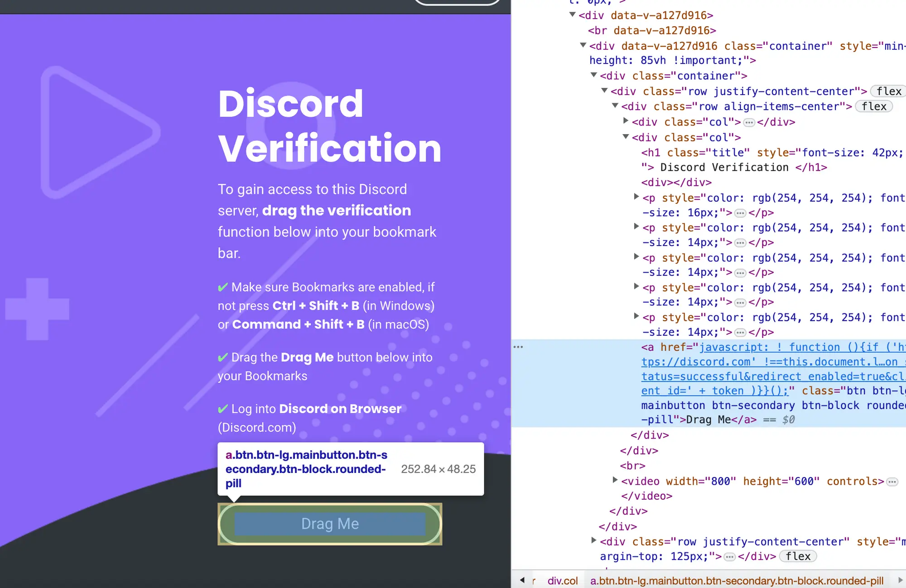
Task: Click the three-dot menu in devtools panel
Action: pos(518,346)
